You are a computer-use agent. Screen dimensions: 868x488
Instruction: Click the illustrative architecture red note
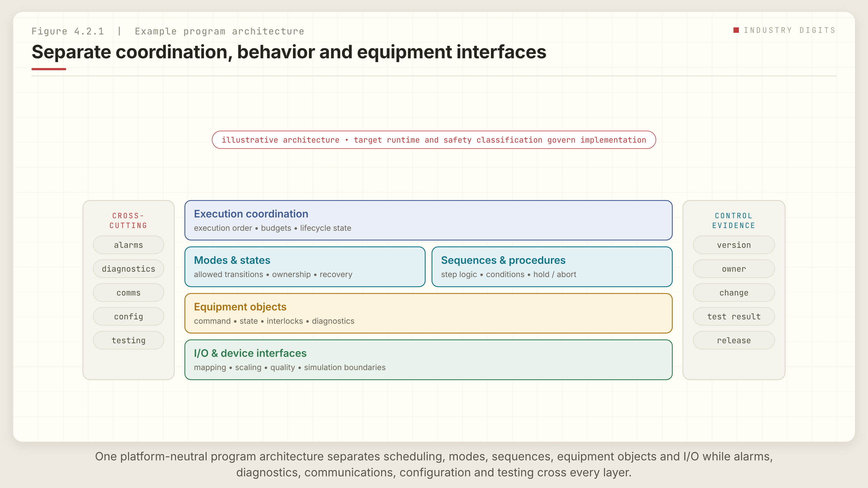click(434, 140)
